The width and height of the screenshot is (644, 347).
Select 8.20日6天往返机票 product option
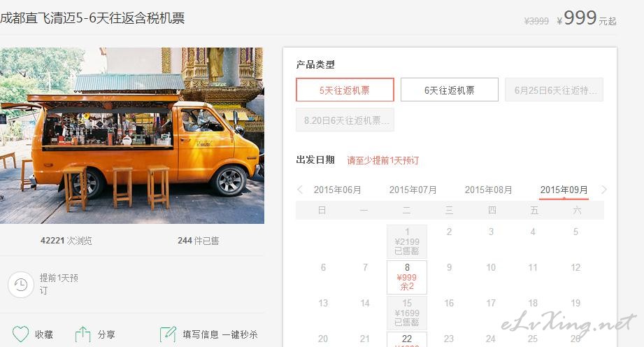[345, 120]
